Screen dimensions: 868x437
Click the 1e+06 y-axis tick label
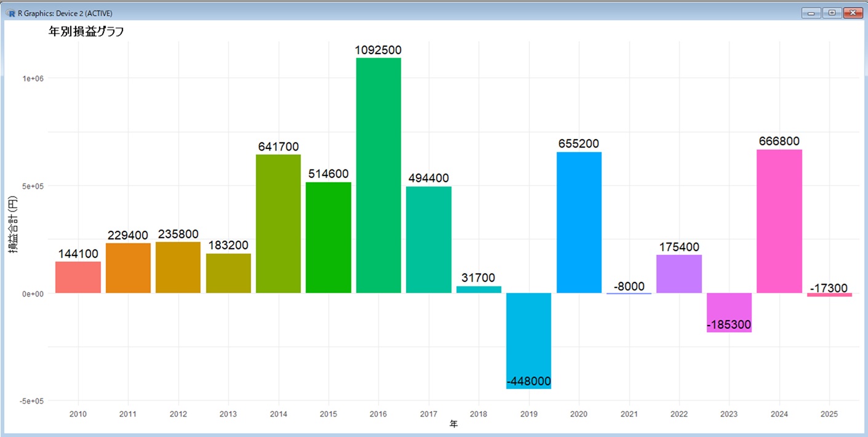[32, 78]
